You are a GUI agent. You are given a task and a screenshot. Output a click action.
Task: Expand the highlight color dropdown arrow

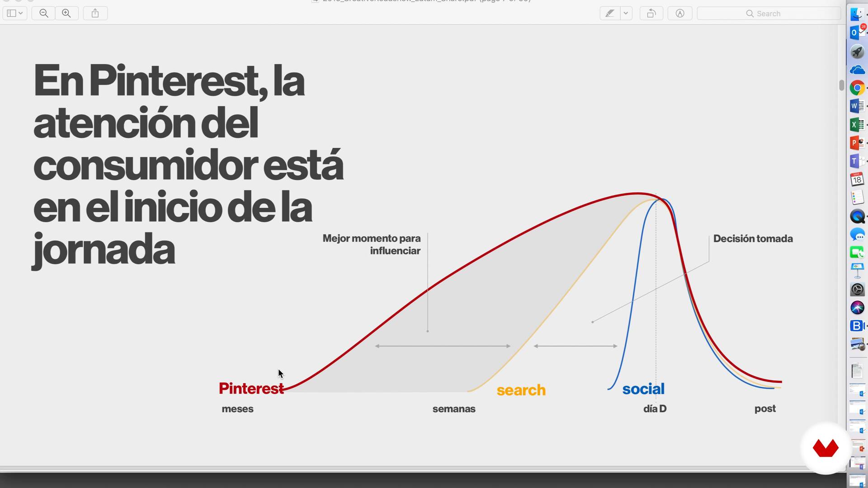click(626, 13)
